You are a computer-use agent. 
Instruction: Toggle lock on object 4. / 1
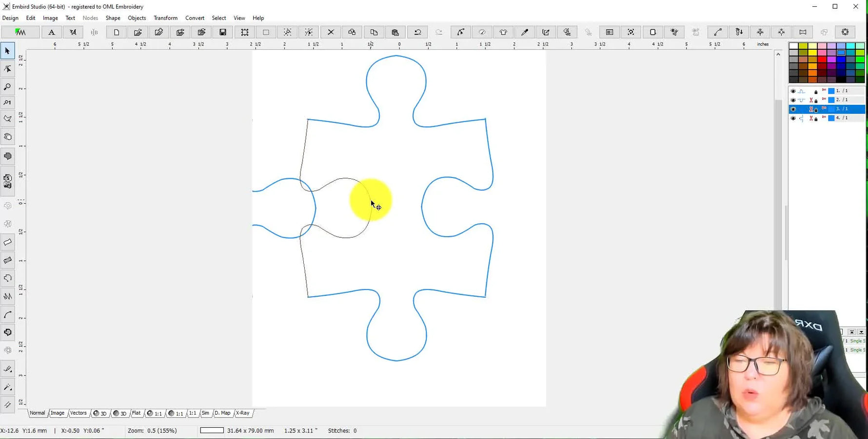tap(816, 118)
